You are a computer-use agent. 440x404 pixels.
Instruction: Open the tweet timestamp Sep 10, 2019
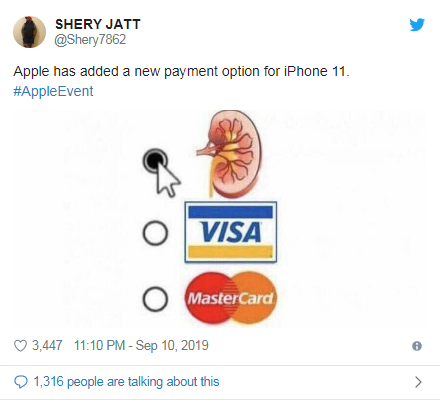pos(141,346)
